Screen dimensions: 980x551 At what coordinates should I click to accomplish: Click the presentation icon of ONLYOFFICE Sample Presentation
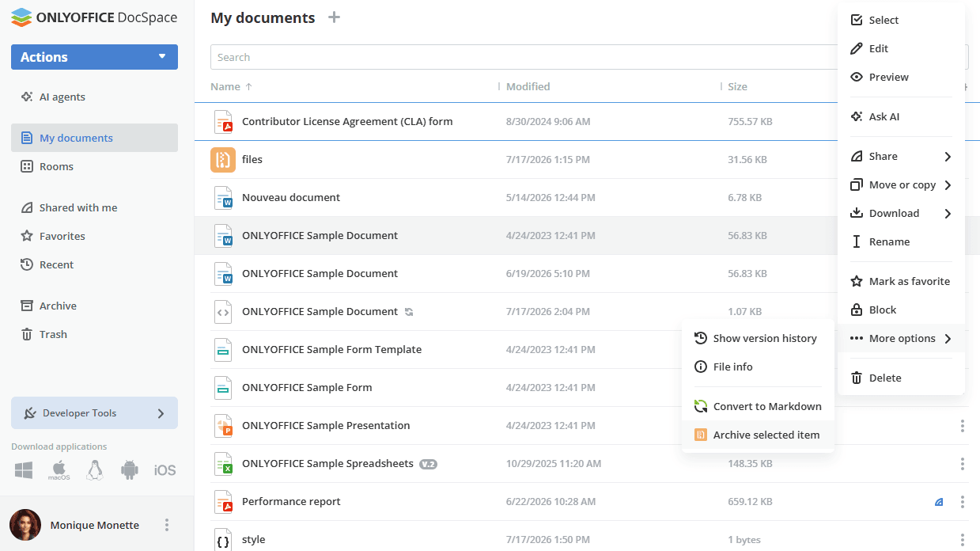pos(223,426)
